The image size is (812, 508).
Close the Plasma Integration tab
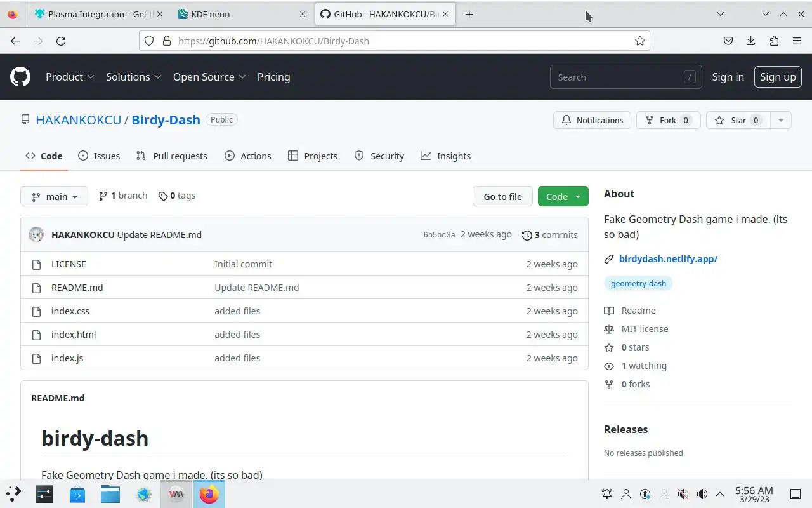[x=159, y=14]
